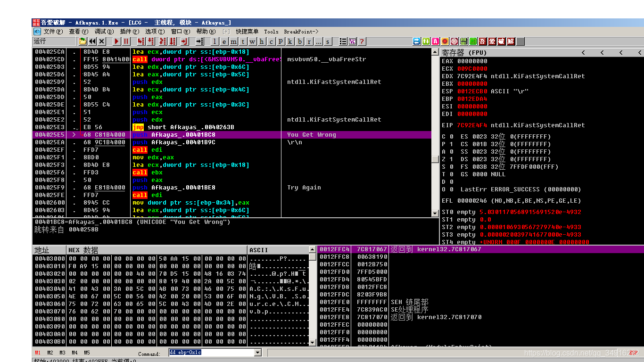Click the red target bullseye icon
This screenshot has width=644, height=362.
pyautogui.click(x=454, y=41)
